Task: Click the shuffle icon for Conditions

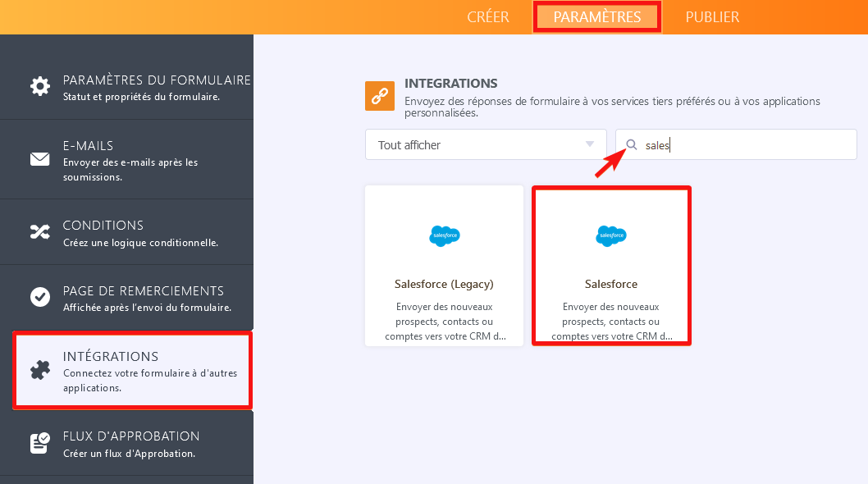Action: pyautogui.click(x=40, y=231)
